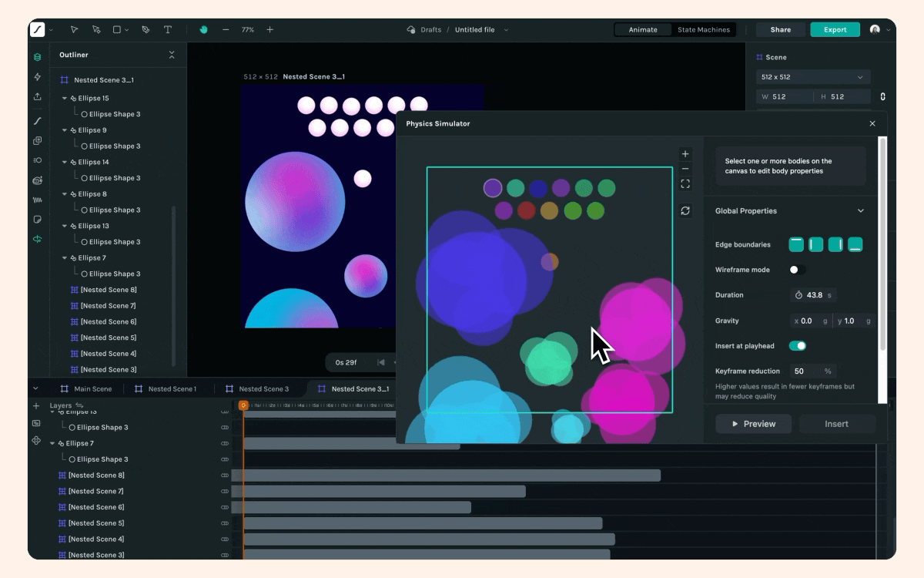Viewport: 924px width, 578px height.
Task: Click the Export button
Action: tap(835, 30)
